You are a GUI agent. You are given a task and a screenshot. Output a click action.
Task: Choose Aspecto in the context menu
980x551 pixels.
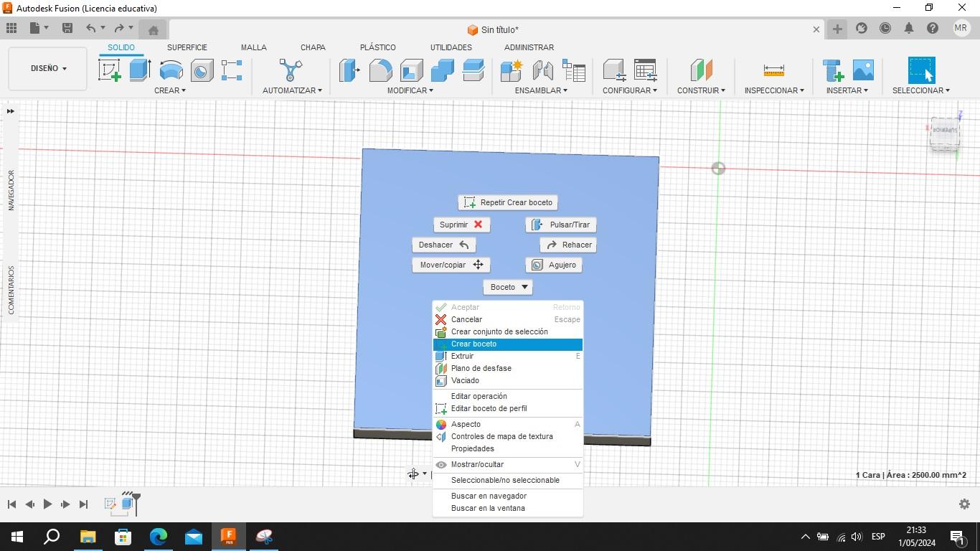click(508, 424)
